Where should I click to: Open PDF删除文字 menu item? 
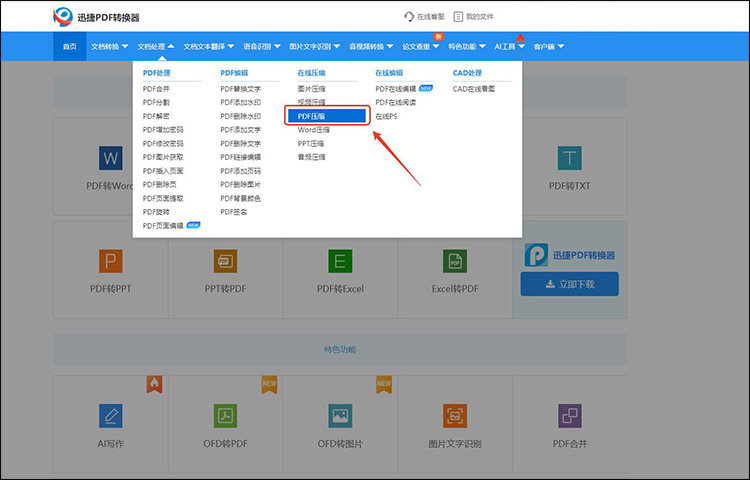(x=241, y=143)
